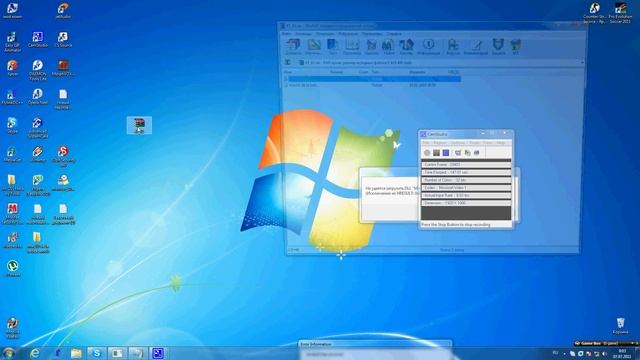640x360 pixels.
Task: Click the Test icon in WinRAR toolbar
Action: [332, 47]
